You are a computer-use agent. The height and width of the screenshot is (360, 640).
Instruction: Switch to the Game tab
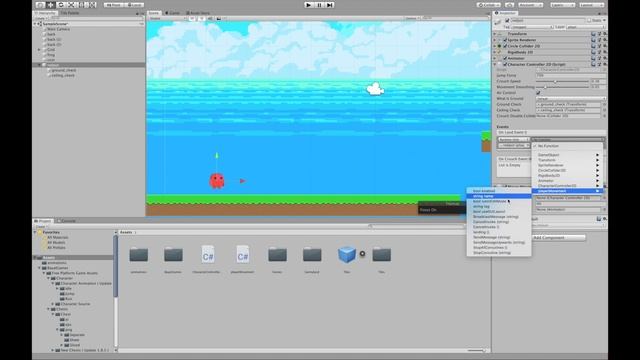tap(172, 13)
